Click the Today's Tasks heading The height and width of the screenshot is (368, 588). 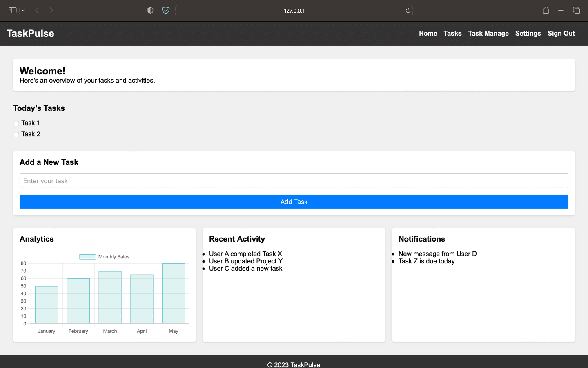coord(39,108)
